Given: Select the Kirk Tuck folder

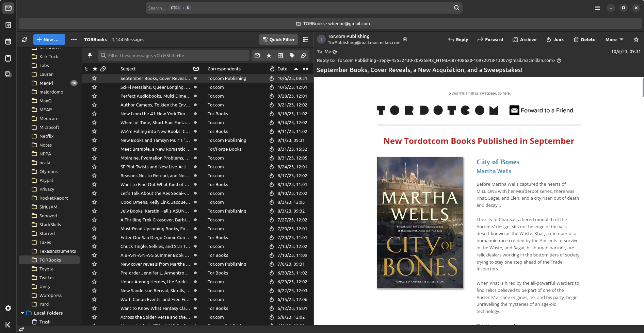Looking at the screenshot, I should [50, 56].
